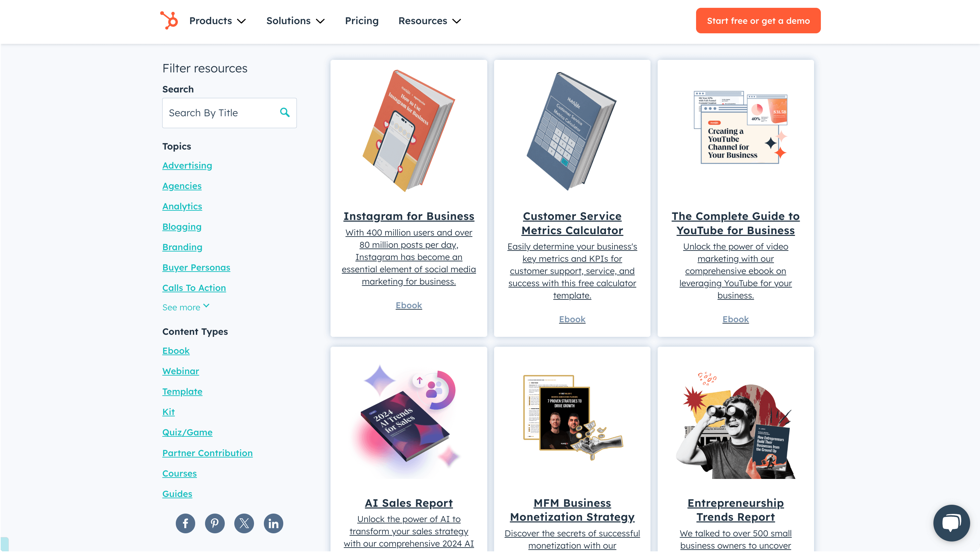Select Template content type filter
980x552 pixels.
click(x=182, y=392)
